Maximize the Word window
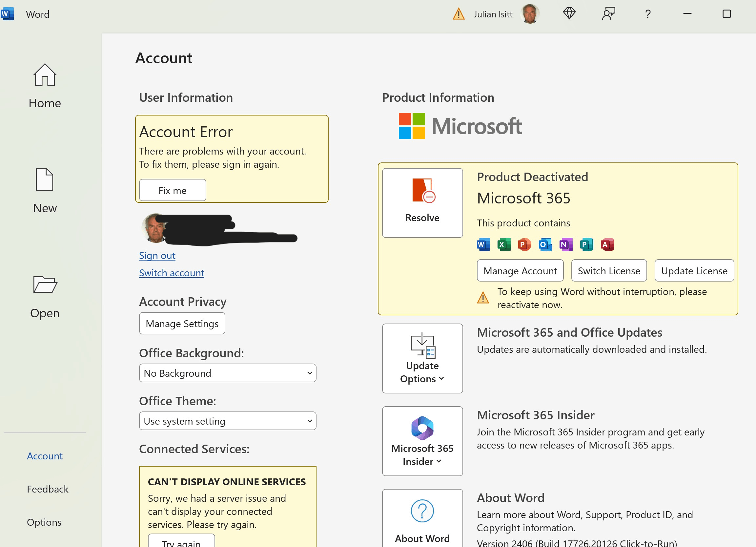This screenshot has height=547, width=756. coord(727,14)
